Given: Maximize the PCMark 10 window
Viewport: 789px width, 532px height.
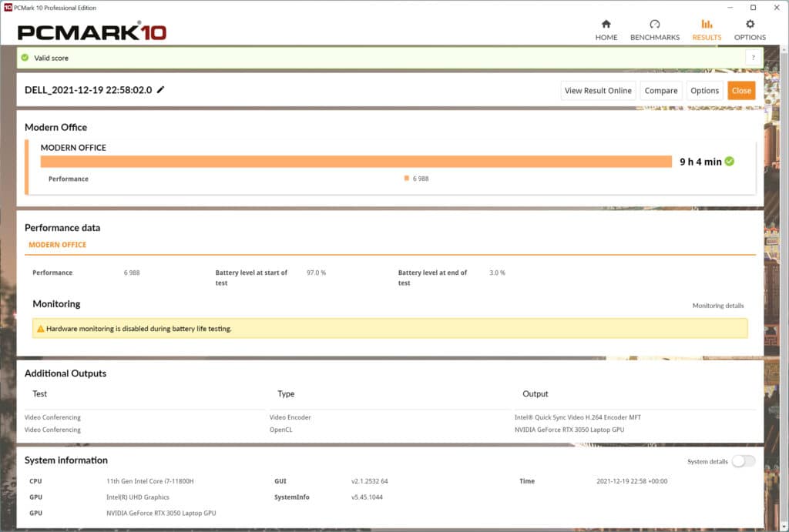Looking at the screenshot, I should 753,7.
